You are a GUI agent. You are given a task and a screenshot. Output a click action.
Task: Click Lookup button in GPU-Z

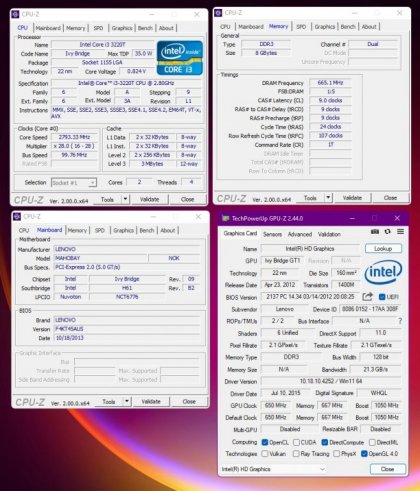[x=383, y=249]
